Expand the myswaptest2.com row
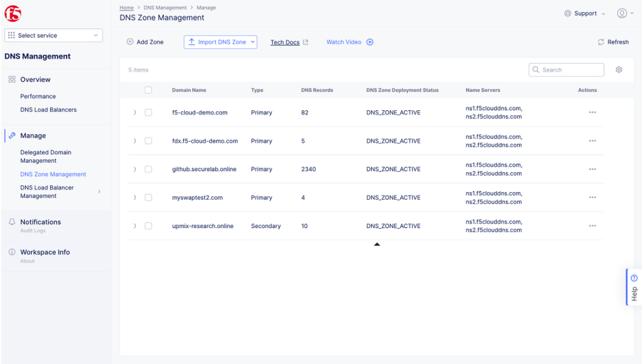This screenshot has width=642, height=364. point(135,197)
